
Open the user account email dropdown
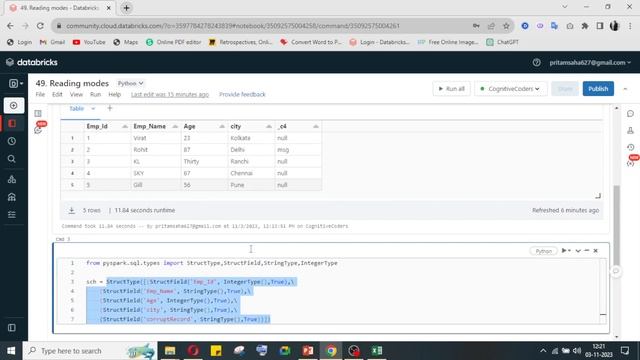(590, 62)
